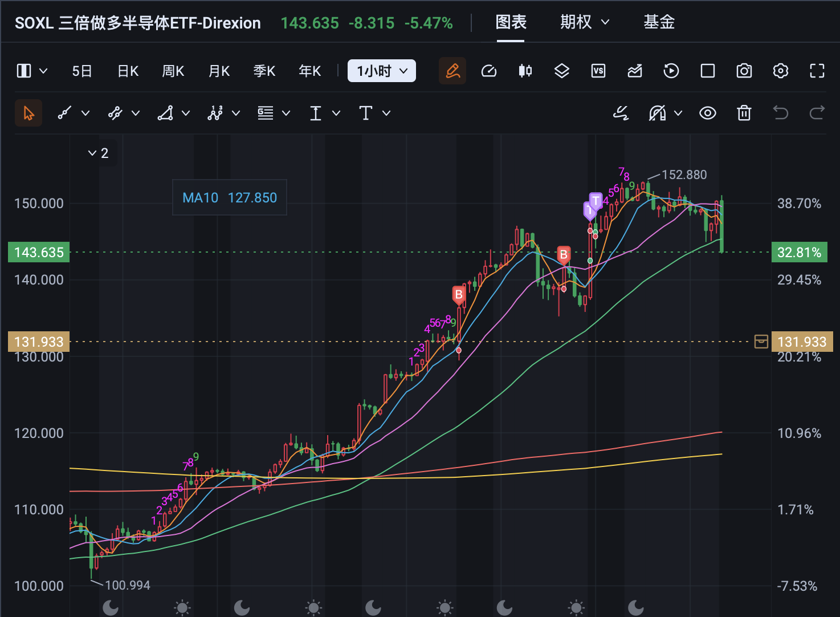This screenshot has height=617, width=840.
Task: Toggle the magnet snap mode
Action: point(658,113)
